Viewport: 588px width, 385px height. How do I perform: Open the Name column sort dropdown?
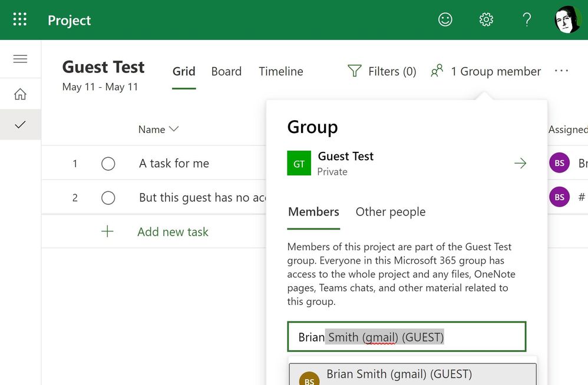point(173,129)
